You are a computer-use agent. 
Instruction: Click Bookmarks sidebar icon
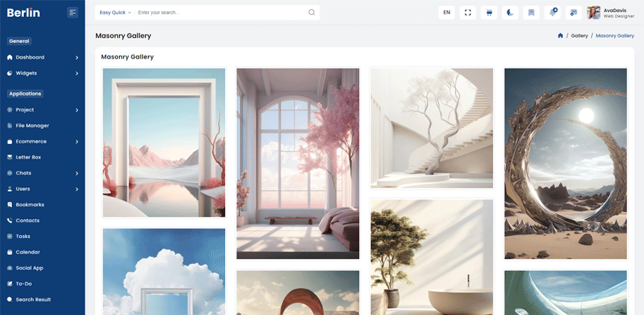click(x=10, y=204)
